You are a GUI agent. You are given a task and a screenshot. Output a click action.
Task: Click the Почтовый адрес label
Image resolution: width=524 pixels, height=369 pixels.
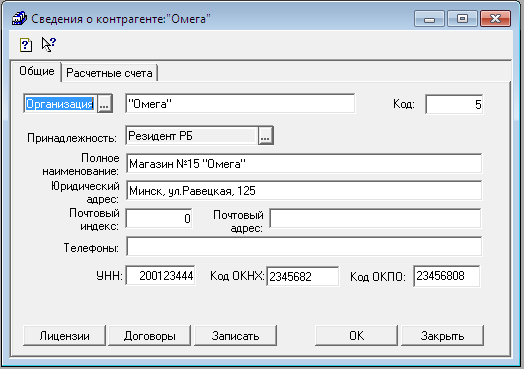(x=238, y=221)
